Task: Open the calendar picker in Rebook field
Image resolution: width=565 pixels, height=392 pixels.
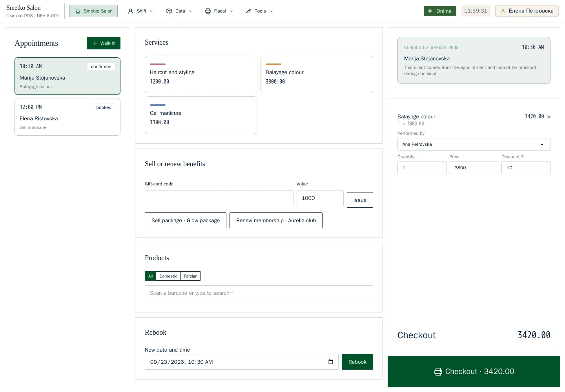Action: coord(331,362)
